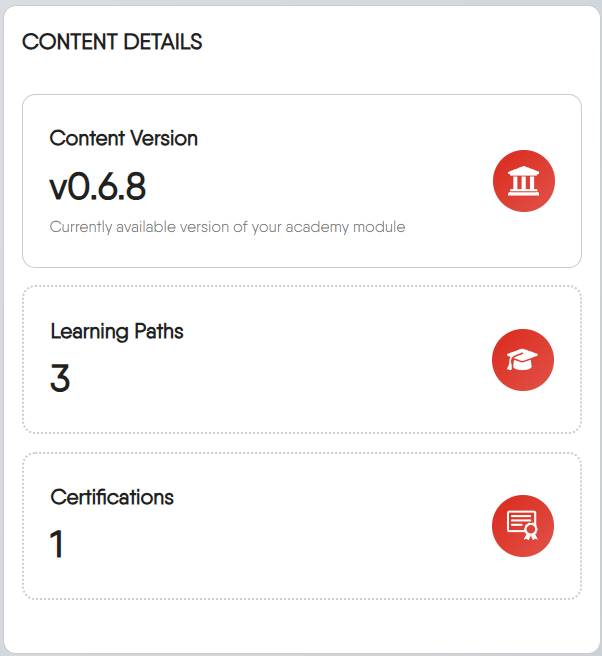
Task: Click the red bank building icon
Action: pos(523,181)
